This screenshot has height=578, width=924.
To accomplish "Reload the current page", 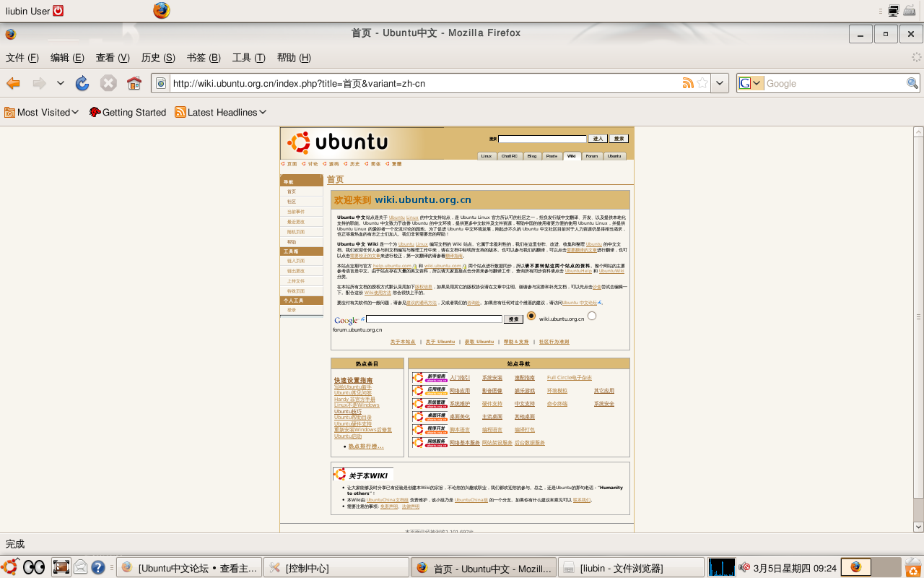I will click(x=82, y=83).
